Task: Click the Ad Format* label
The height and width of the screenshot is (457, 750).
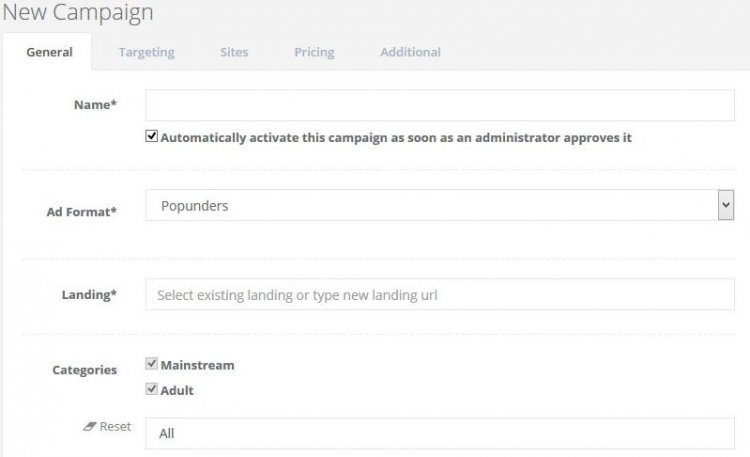Action: point(82,212)
